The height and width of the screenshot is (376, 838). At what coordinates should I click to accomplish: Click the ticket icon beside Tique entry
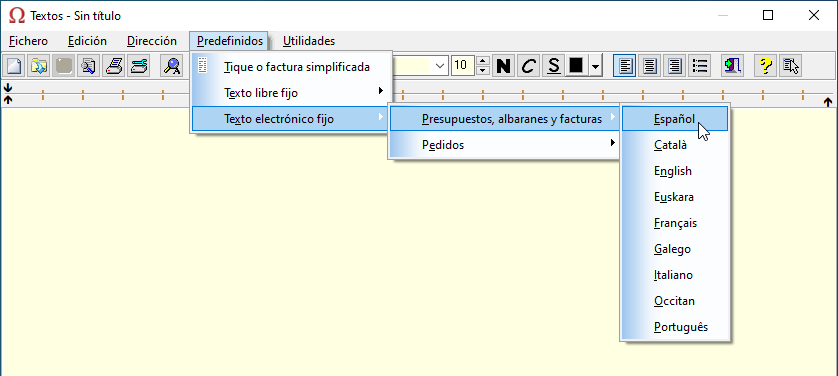(202, 67)
